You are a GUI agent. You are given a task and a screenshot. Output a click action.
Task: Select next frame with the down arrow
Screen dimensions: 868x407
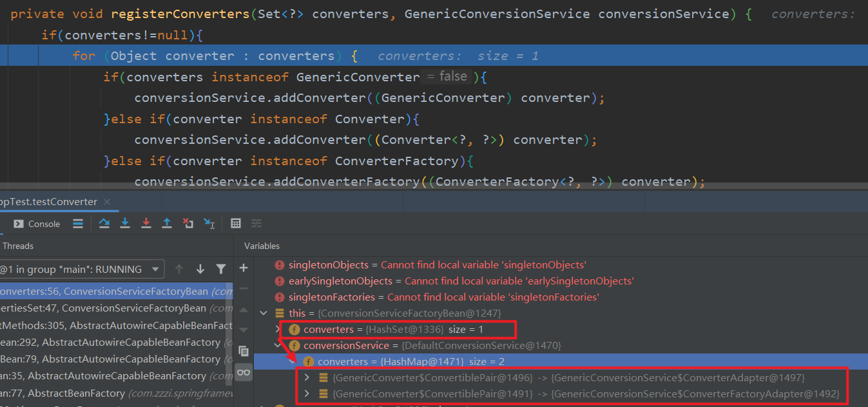click(200, 269)
